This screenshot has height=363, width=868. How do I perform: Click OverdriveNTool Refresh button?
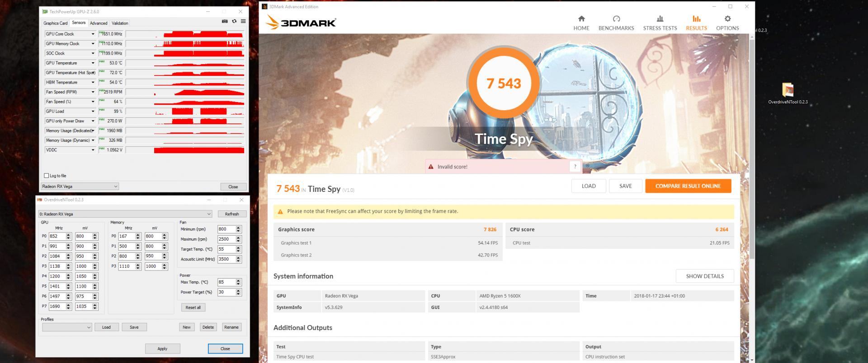tap(232, 214)
